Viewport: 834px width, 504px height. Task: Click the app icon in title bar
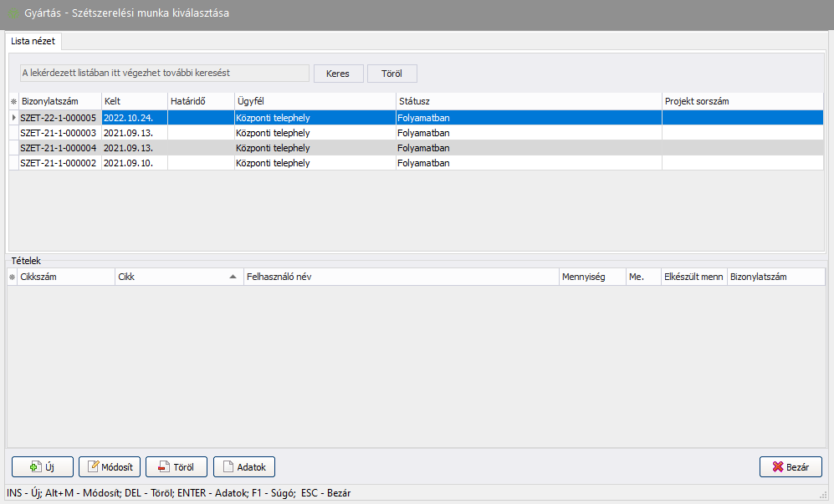coord(13,13)
